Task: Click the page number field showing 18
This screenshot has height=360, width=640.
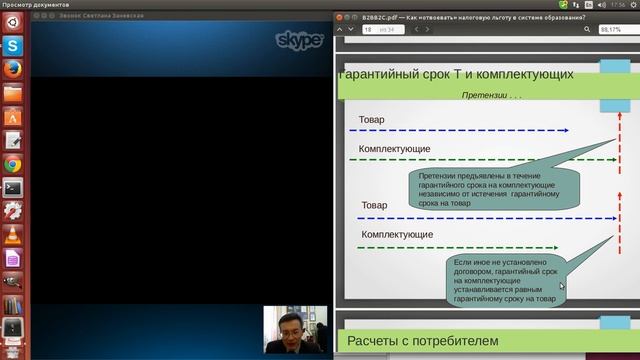Action: click(383, 29)
